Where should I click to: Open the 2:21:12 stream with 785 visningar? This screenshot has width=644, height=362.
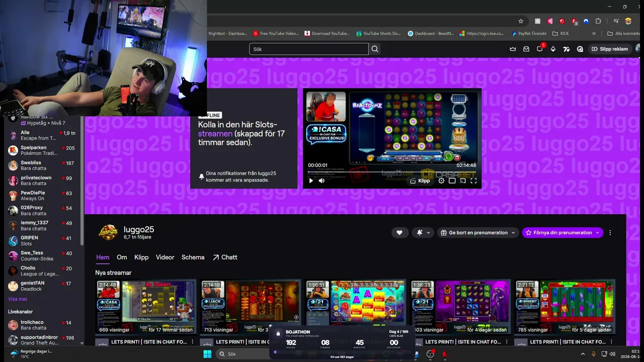565,306
